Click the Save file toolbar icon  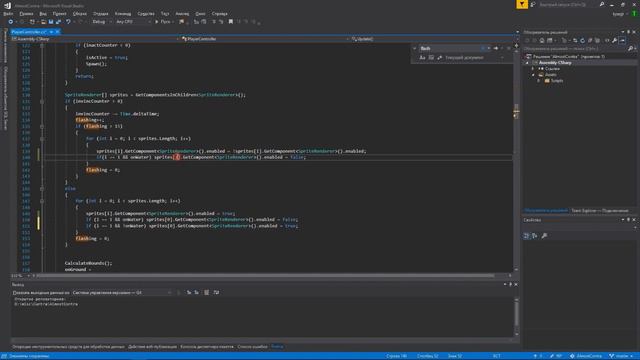tap(51, 22)
